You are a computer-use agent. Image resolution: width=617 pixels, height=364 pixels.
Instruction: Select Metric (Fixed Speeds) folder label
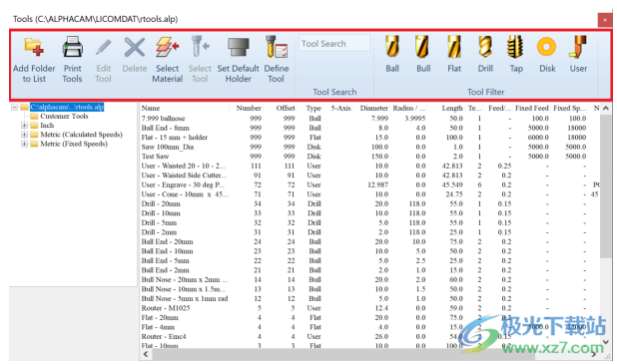click(x=74, y=144)
